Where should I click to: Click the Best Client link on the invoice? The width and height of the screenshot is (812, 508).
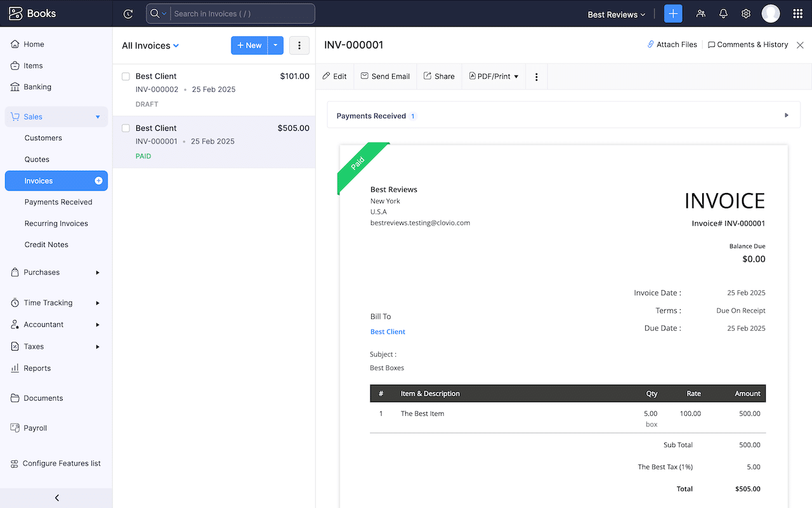[x=387, y=331]
